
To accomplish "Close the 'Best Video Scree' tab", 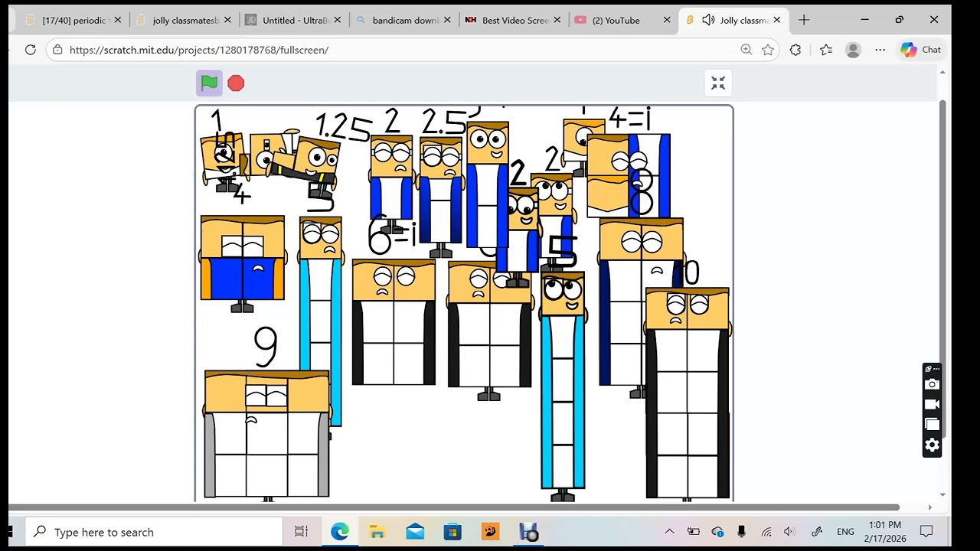I will tap(557, 21).
